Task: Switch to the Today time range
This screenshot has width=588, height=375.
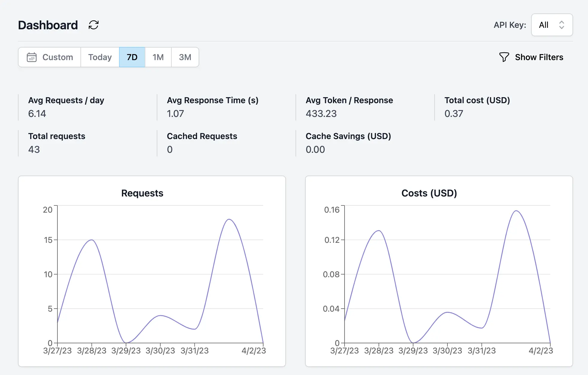Action: [99, 57]
